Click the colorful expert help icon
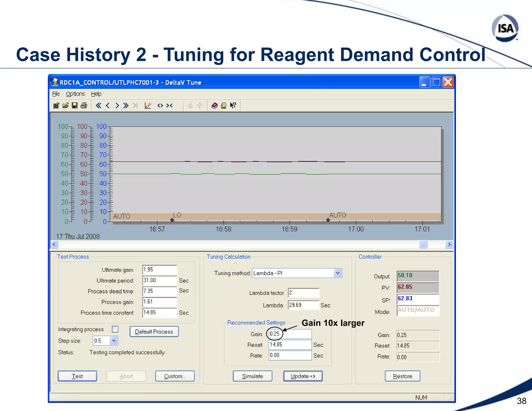 (x=224, y=105)
